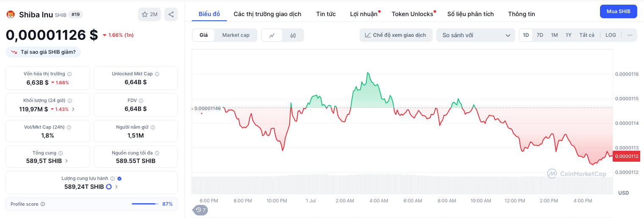644x218 pixels.
Task: Click the share icon button
Action: [171, 14]
